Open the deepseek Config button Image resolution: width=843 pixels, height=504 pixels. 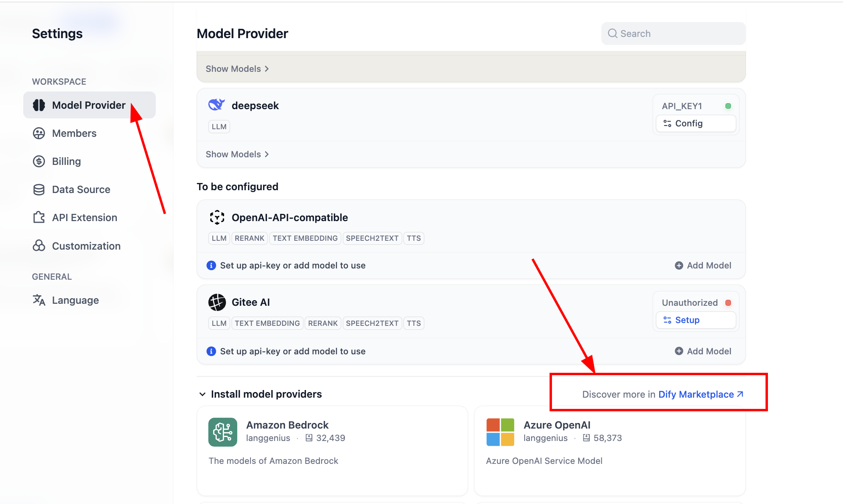696,123
